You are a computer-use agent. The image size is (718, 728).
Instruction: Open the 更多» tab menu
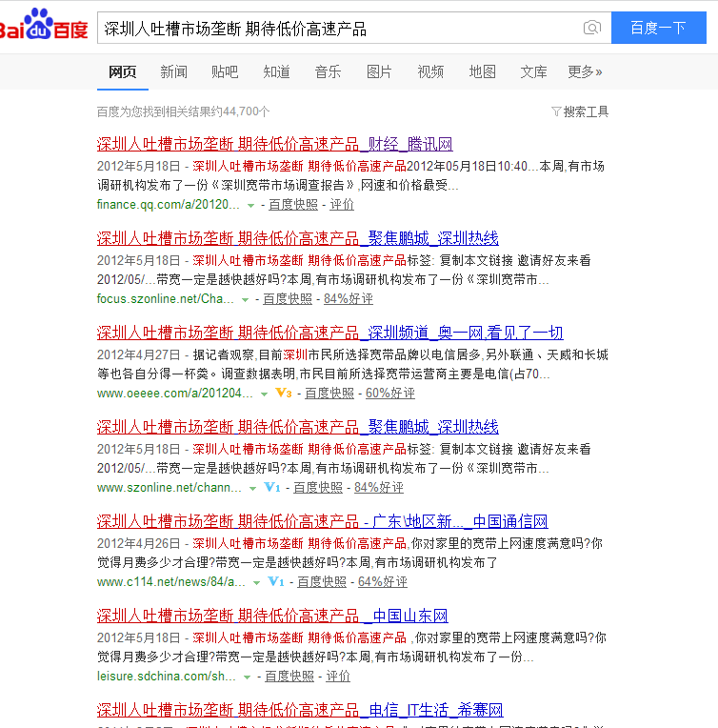pyautogui.click(x=585, y=71)
